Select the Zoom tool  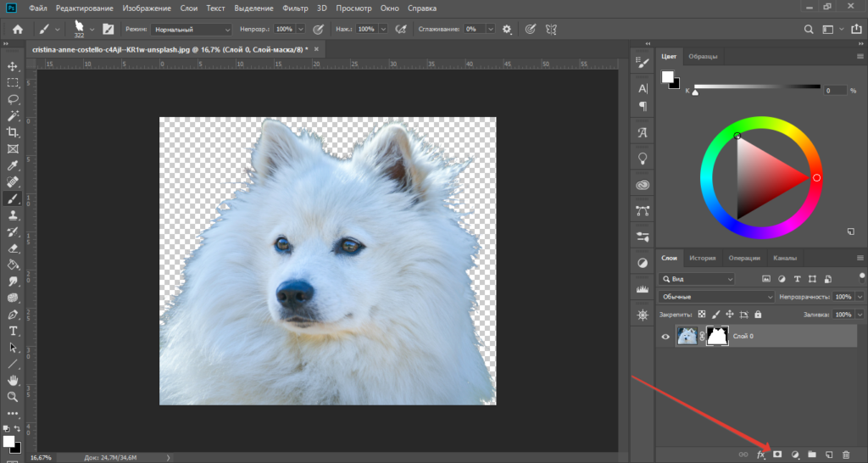[13, 397]
